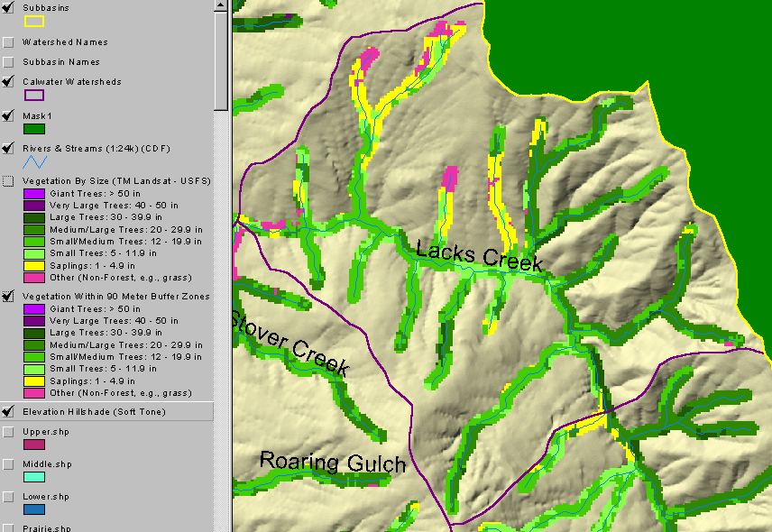Click the Stover Creek map label
This screenshot has width=772, height=532.
(x=290, y=343)
